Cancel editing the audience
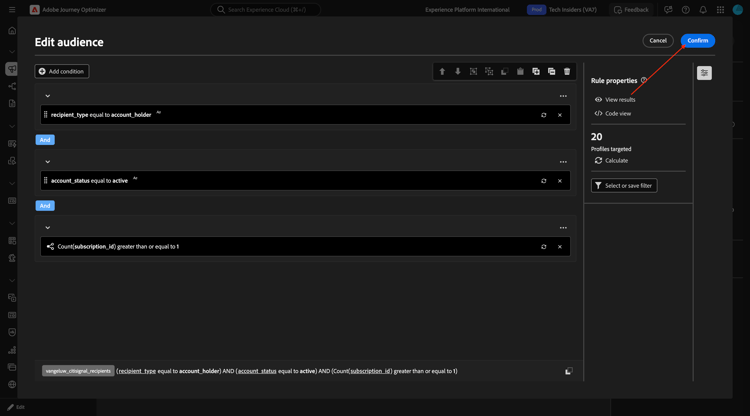 pyautogui.click(x=658, y=41)
